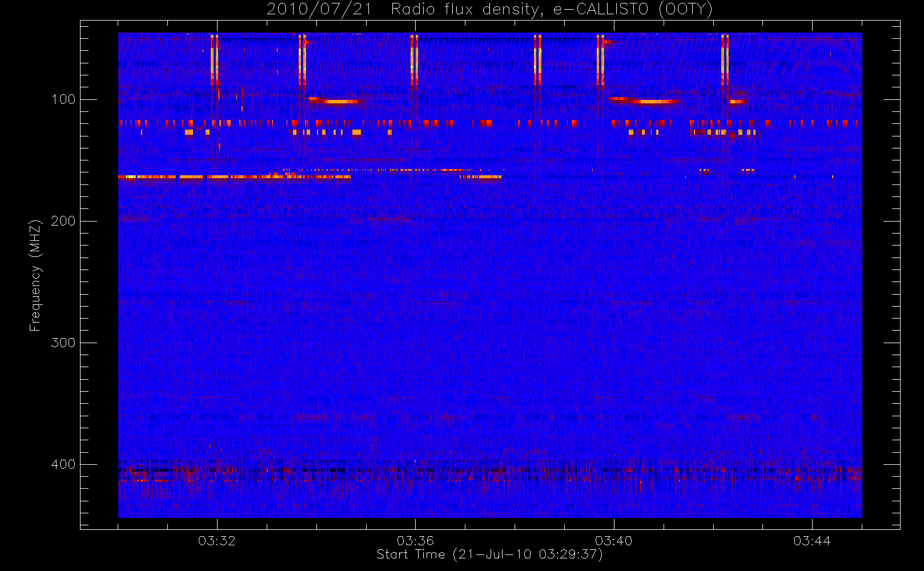Click the 'Frequency (MHz)' axis label
924x571 pixels.
pyautogui.click(x=35, y=275)
